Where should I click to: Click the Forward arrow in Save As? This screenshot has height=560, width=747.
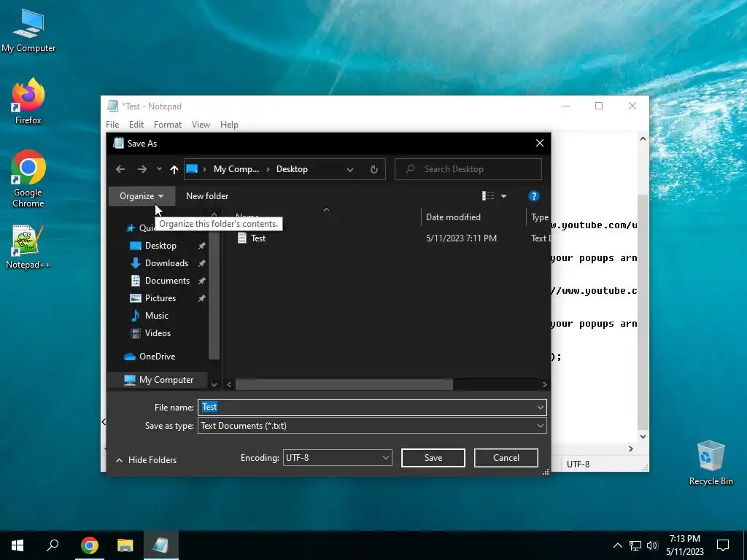[x=142, y=169]
